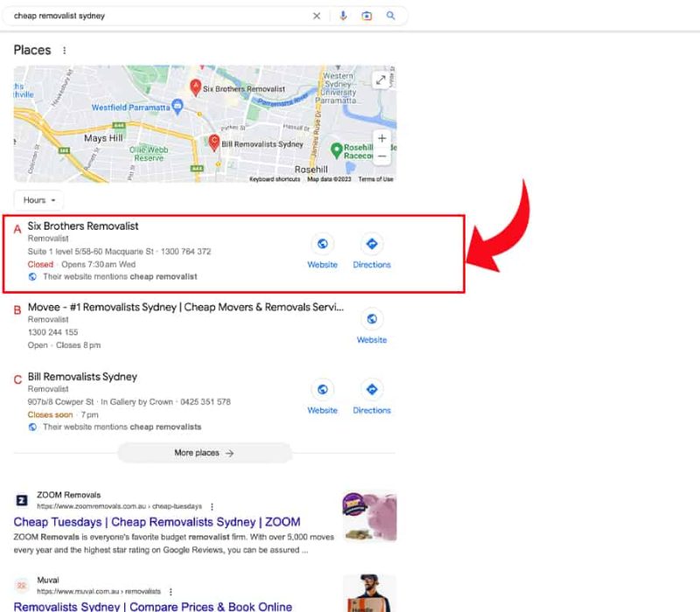700x612 pixels.
Task: Clear the search box text
Action: [317, 16]
